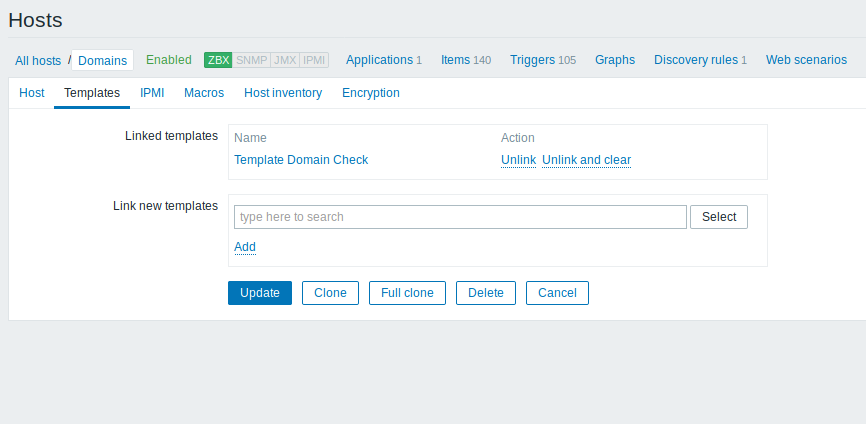Click the IPMI availability badge
Image resolution: width=866 pixels, height=424 pixels.
(314, 60)
